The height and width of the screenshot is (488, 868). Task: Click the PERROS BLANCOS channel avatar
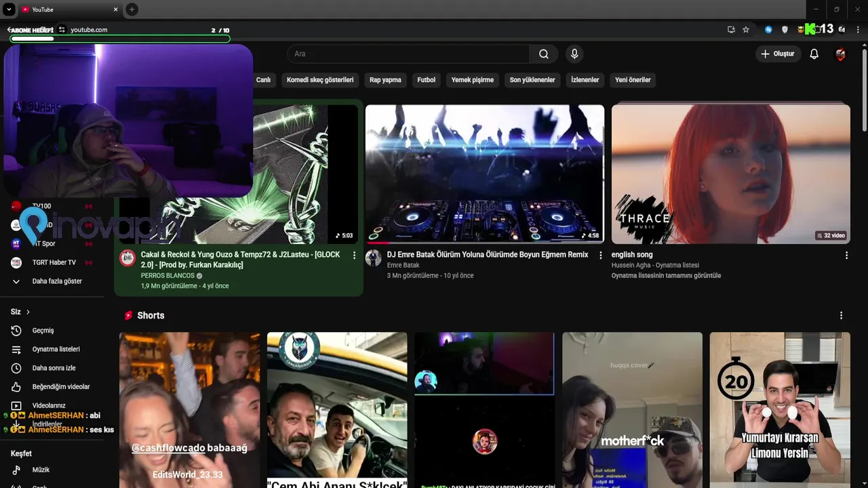pyautogui.click(x=127, y=258)
